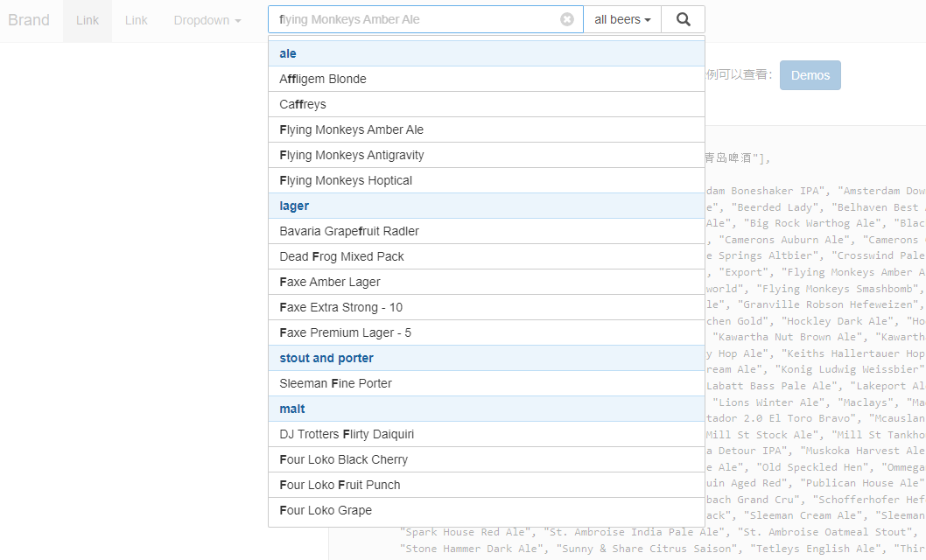Open the second Link in navbar
The image size is (926, 560).
point(137,21)
